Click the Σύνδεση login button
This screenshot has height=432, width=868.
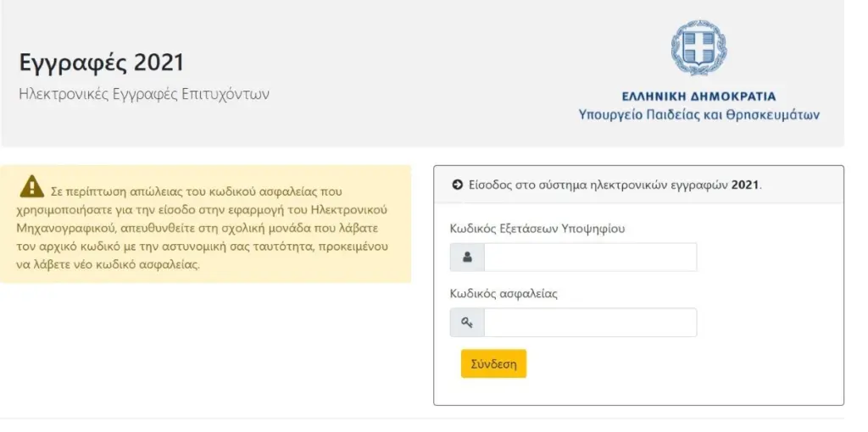(x=493, y=363)
